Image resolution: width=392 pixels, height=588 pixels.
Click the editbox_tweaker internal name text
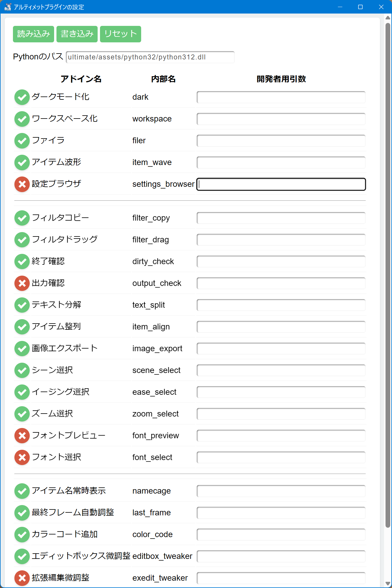(162, 556)
